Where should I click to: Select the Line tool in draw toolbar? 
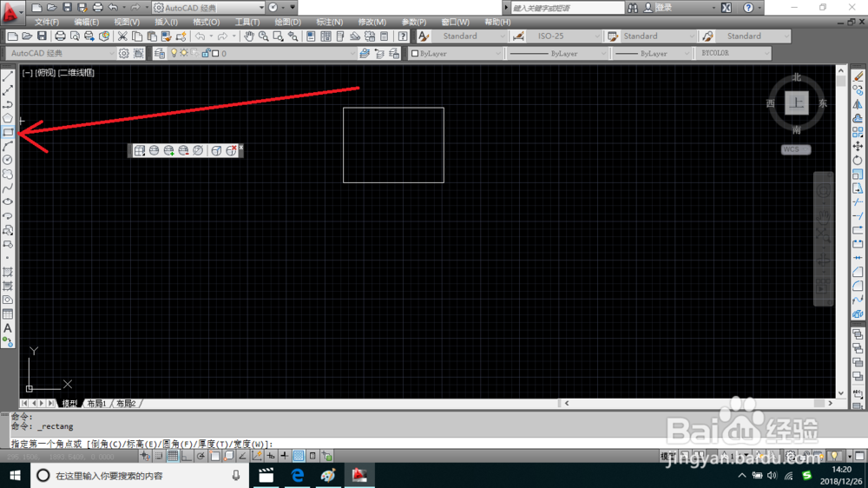click(8, 76)
